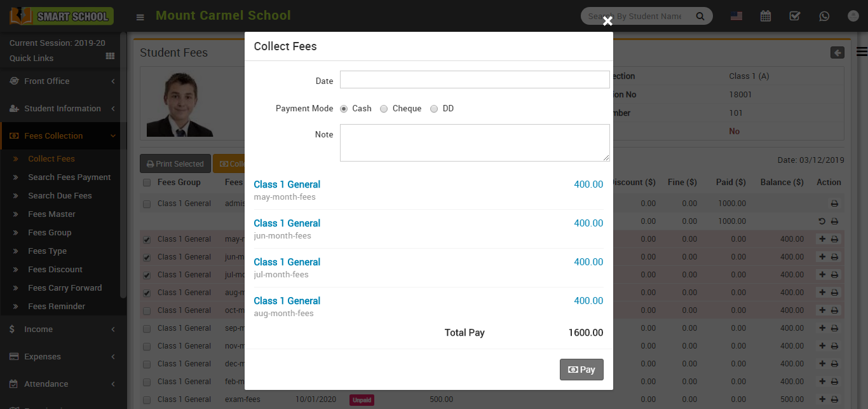
Task: Close the Collect Fees dialog with X
Action: coord(607,22)
